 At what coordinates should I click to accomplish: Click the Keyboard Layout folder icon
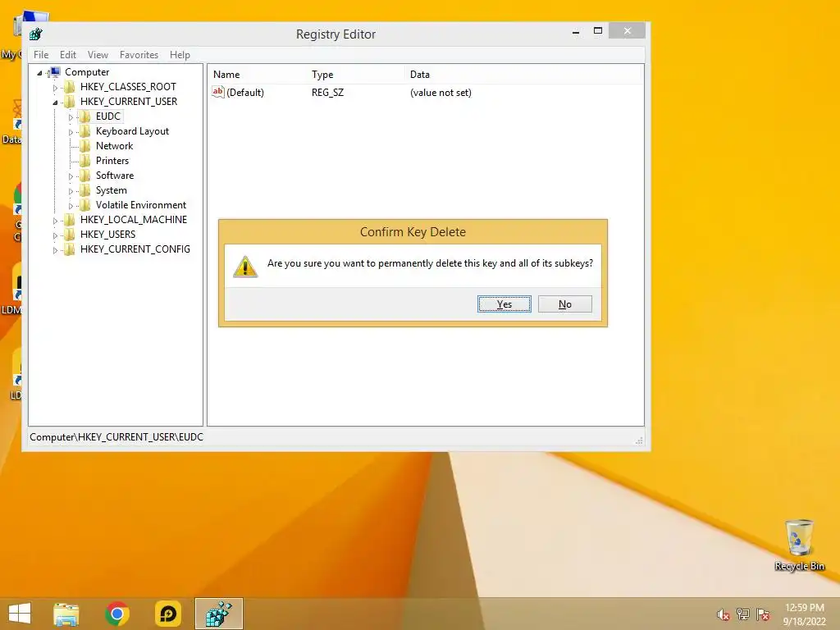click(84, 131)
